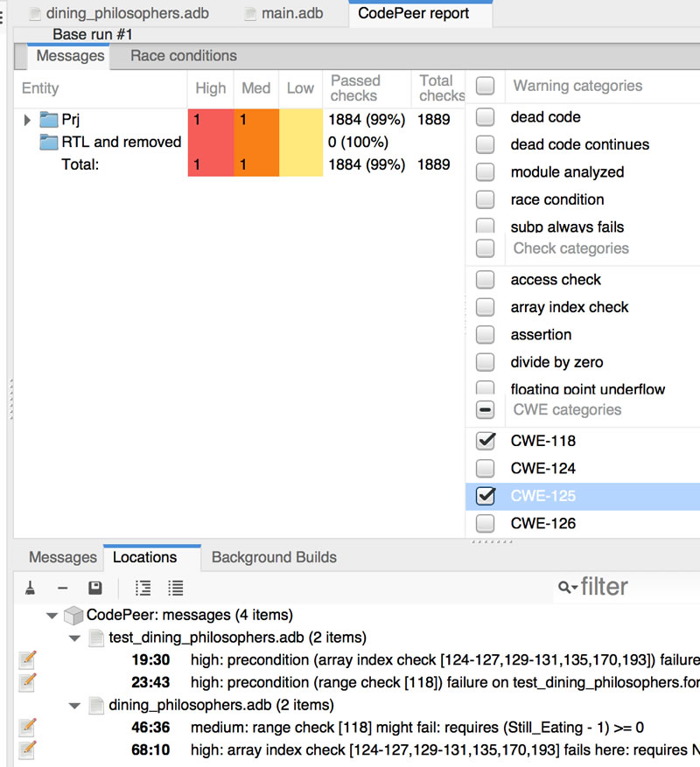Click the Total checks column header
Viewport: 700px width, 767px height.
point(438,88)
